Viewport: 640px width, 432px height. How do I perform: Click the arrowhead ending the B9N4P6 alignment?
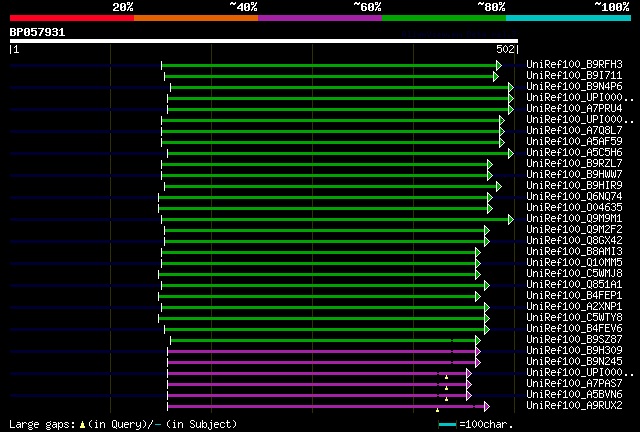[511, 87]
